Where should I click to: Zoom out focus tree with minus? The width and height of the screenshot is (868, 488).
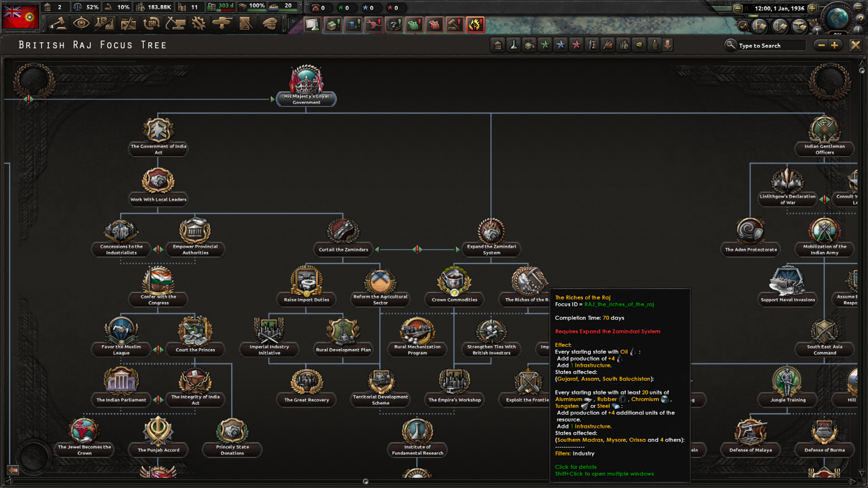821,45
